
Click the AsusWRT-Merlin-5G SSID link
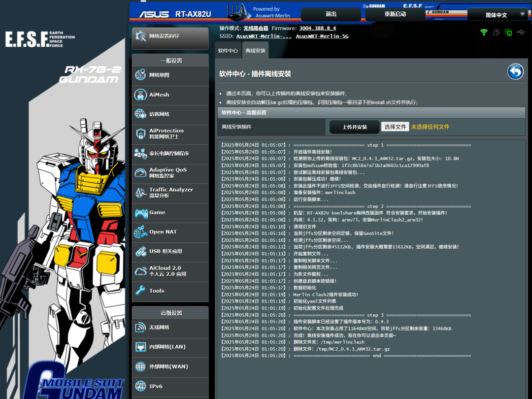click(322, 36)
